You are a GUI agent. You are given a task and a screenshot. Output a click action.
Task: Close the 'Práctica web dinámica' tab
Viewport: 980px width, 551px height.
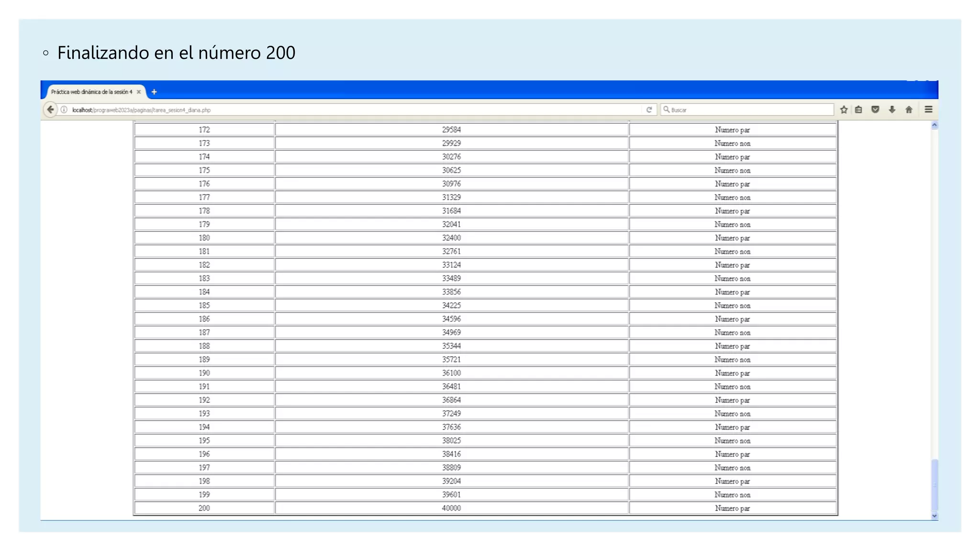[x=139, y=92]
